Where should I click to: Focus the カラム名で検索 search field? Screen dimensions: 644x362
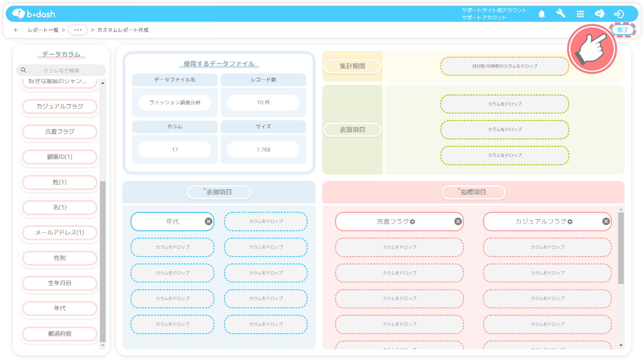coord(61,70)
